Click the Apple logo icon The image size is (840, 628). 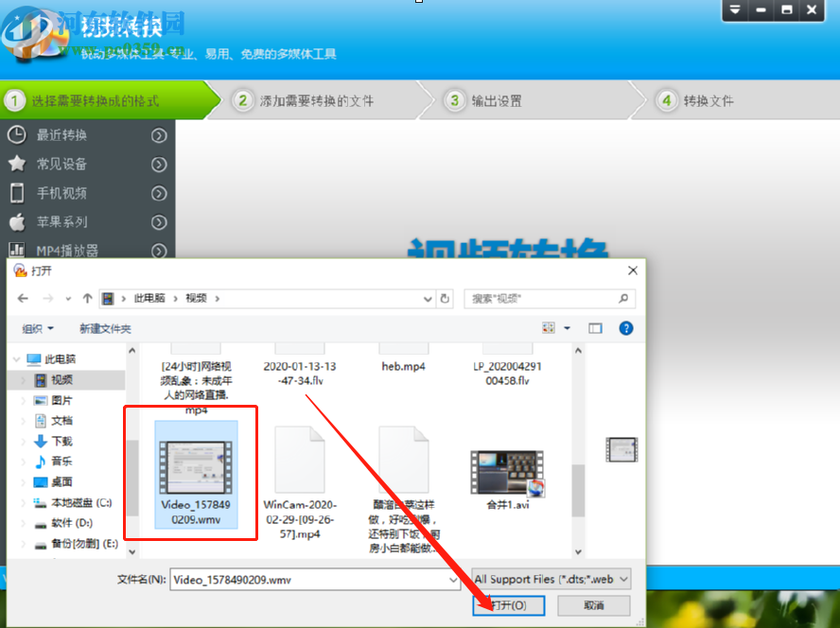(x=17, y=221)
